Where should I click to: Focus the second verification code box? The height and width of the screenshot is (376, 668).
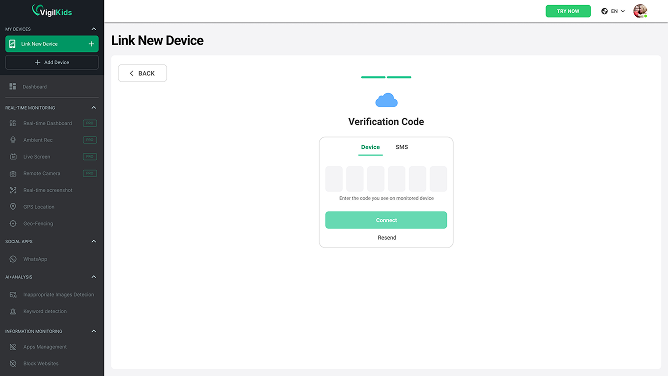[x=355, y=179]
